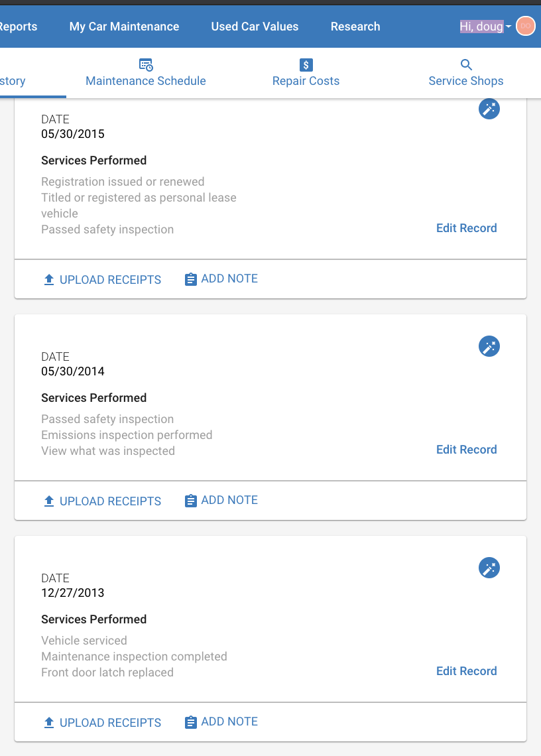This screenshot has height=756, width=541.
Task: Click magic wand icon on 05/30/2014 record
Action: pyautogui.click(x=489, y=346)
